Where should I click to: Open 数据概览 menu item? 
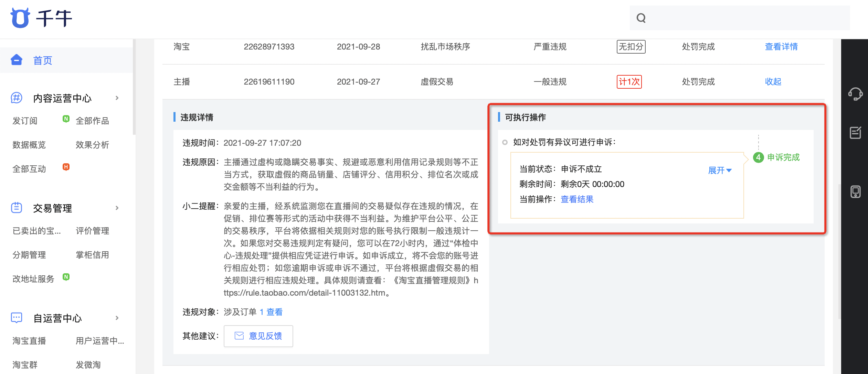(x=29, y=145)
